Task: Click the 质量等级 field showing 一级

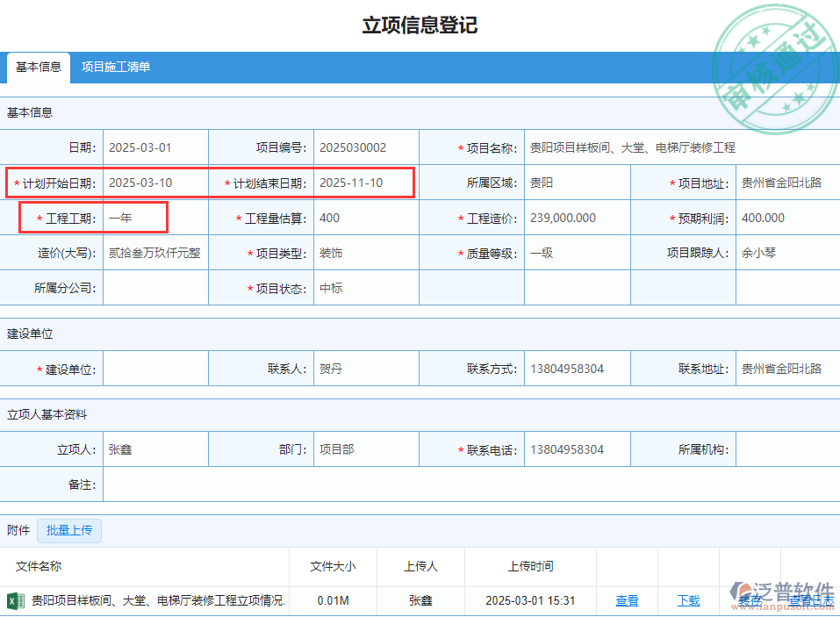Action: click(578, 252)
